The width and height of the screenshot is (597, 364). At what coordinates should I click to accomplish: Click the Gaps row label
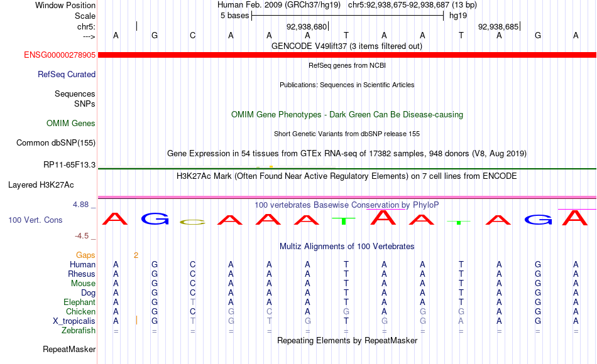point(85,255)
